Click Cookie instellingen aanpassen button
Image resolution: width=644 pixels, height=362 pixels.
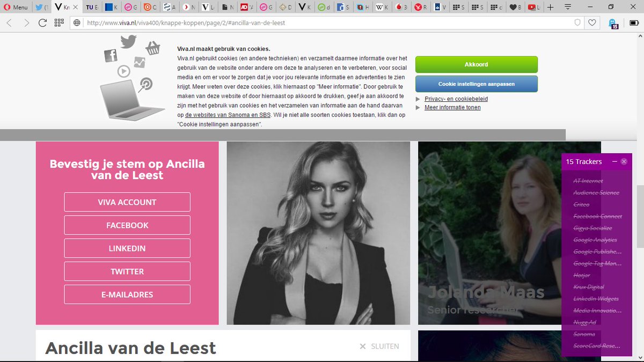tap(476, 84)
